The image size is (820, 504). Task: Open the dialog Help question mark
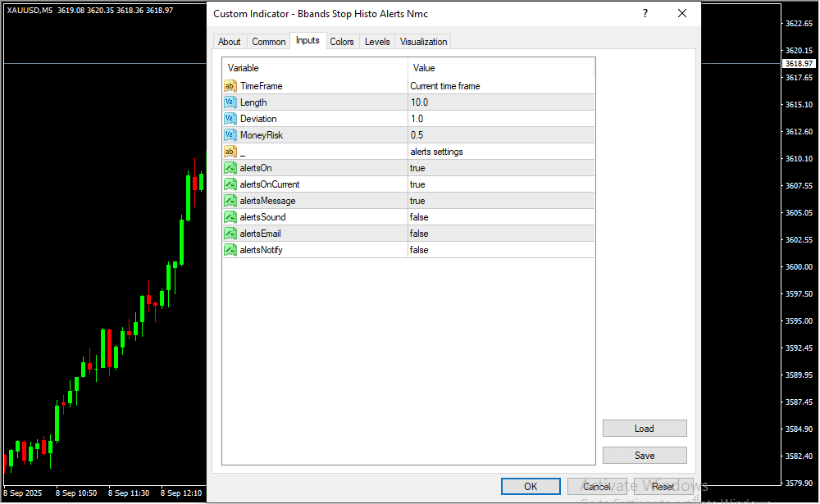tap(645, 13)
